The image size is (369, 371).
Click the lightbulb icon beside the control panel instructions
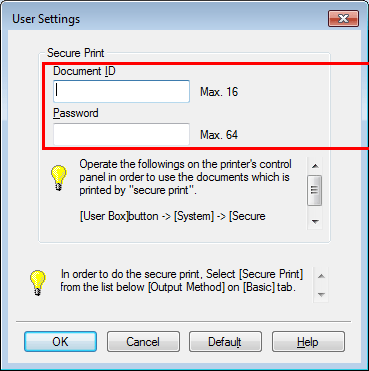coord(59,179)
